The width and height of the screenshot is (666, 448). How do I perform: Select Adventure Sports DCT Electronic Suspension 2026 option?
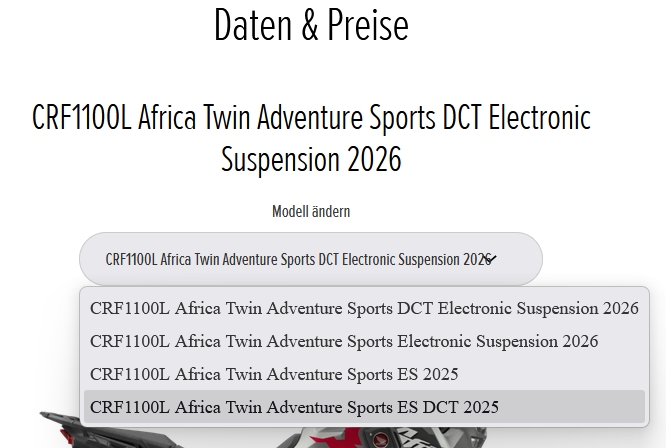tap(364, 308)
